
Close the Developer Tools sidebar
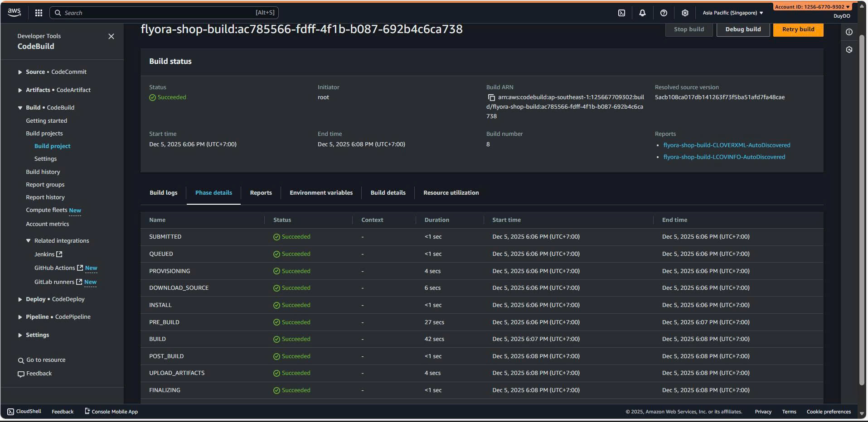click(111, 36)
